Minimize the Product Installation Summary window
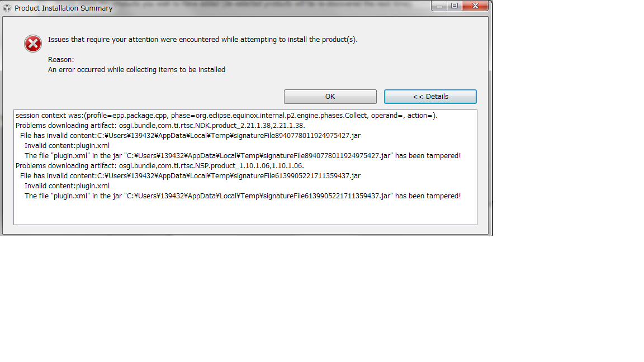Screen dimensions: 644x362 pyautogui.click(x=439, y=6)
